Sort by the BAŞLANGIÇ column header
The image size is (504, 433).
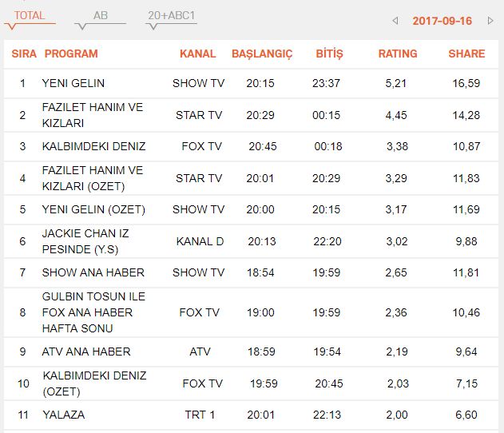[x=262, y=54]
